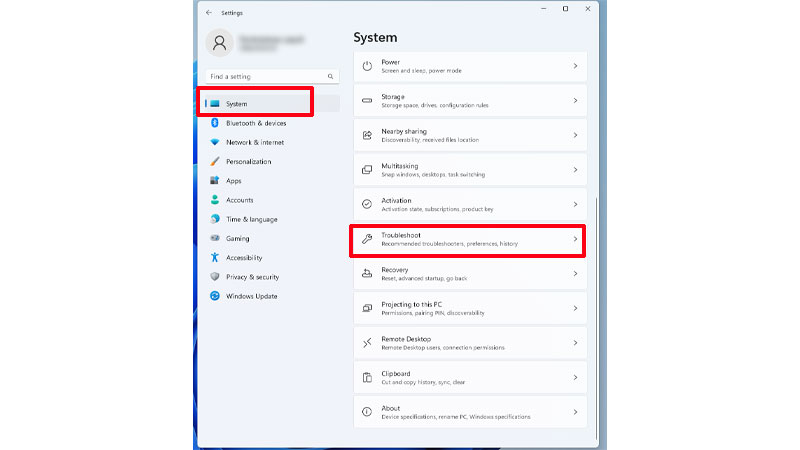Click the Troubleshoot wrench icon
Image resolution: width=800 pixels, height=450 pixels.
point(367,239)
